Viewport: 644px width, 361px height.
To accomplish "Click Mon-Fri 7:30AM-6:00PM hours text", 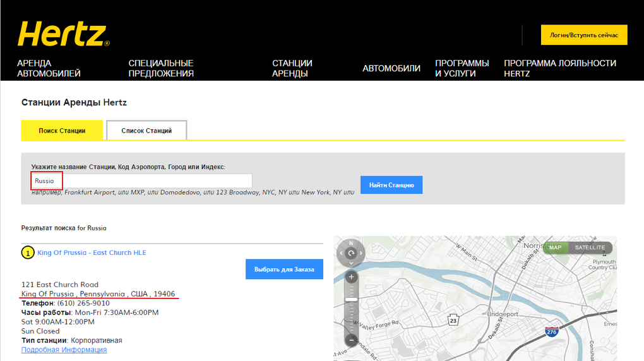I will click(x=117, y=312).
